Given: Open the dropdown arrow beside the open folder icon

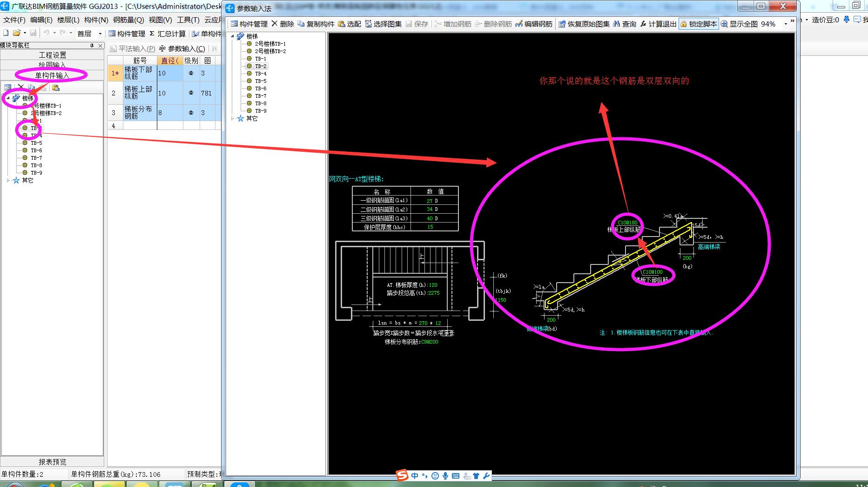Looking at the screenshot, I should click(24, 33).
